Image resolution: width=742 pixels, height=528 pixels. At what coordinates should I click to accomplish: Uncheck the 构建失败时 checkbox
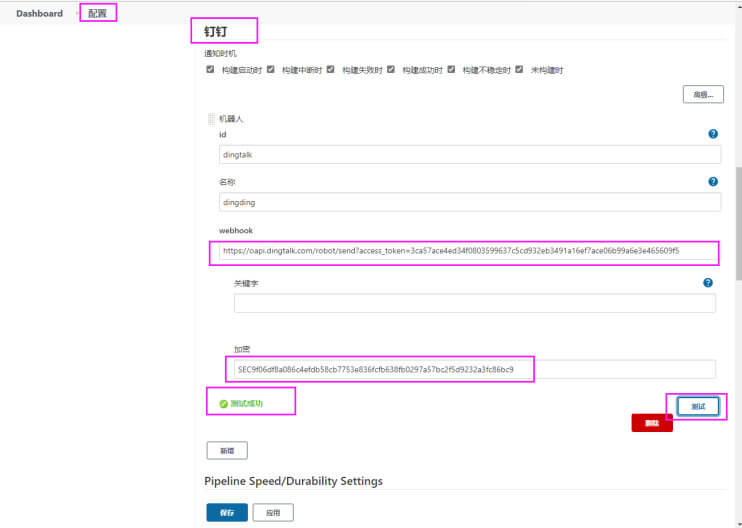[331, 70]
